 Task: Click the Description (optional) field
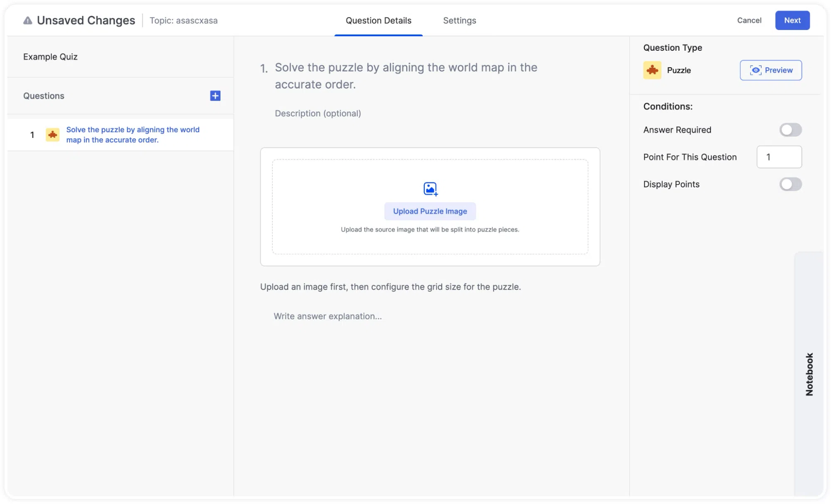pyautogui.click(x=318, y=113)
